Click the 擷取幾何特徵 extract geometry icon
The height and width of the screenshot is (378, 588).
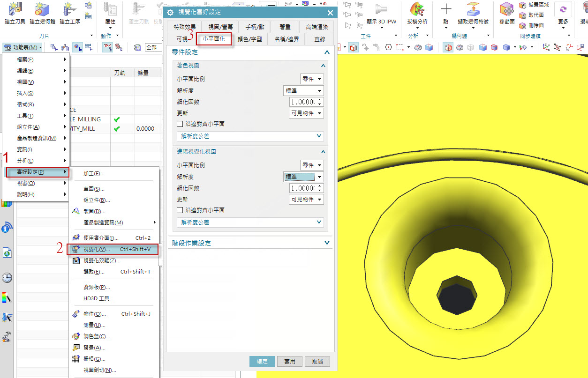tap(473, 9)
